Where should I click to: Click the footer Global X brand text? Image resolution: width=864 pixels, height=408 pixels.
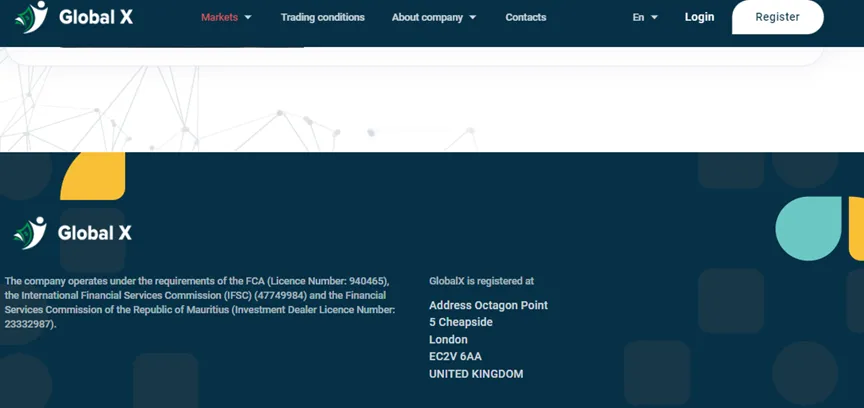coord(95,233)
